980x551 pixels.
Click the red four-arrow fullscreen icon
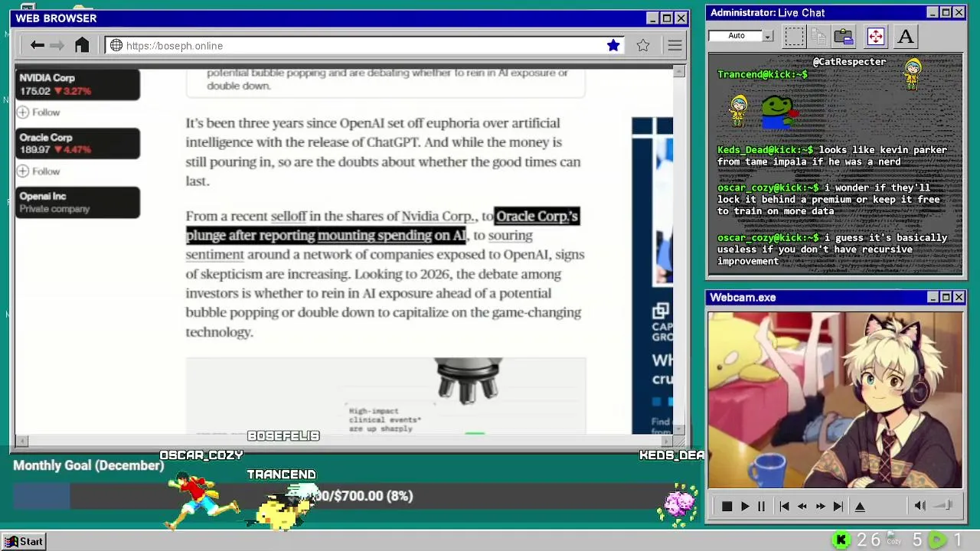pyautogui.click(x=875, y=36)
